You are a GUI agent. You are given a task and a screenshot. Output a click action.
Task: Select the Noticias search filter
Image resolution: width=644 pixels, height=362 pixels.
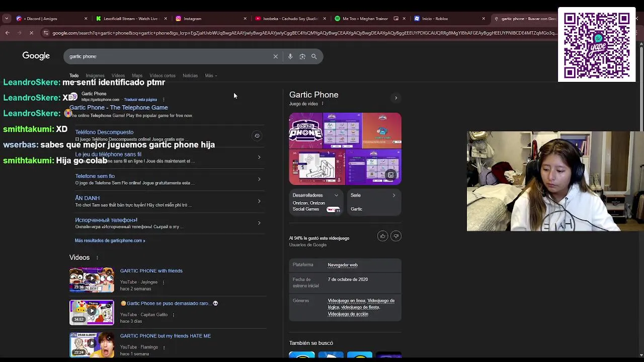tap(190, 75)
